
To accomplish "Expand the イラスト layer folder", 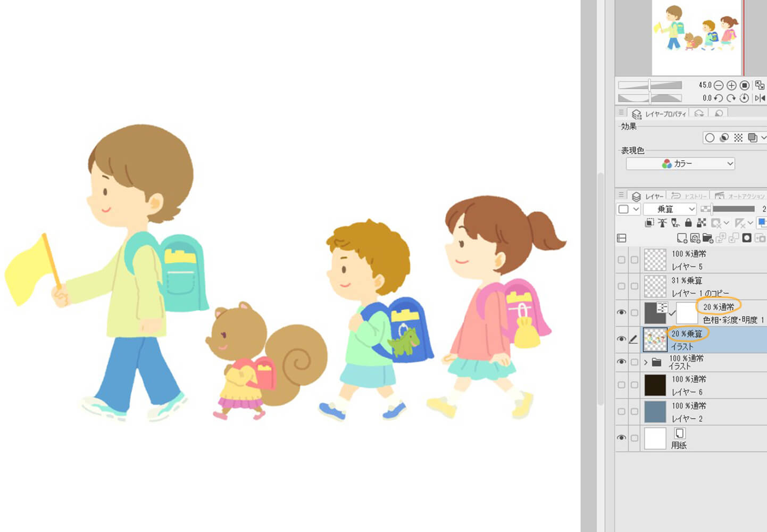I will pyautogui.click(x=646, y=362).
